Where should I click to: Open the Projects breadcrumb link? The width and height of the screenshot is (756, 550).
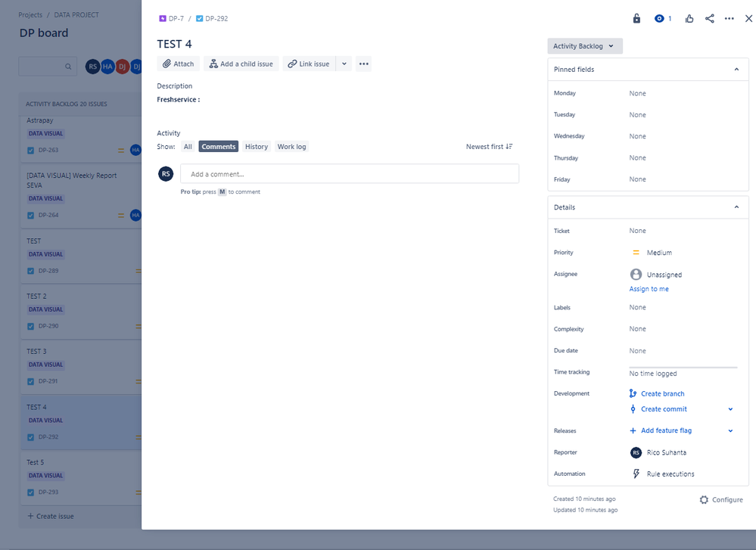(30, 15)
